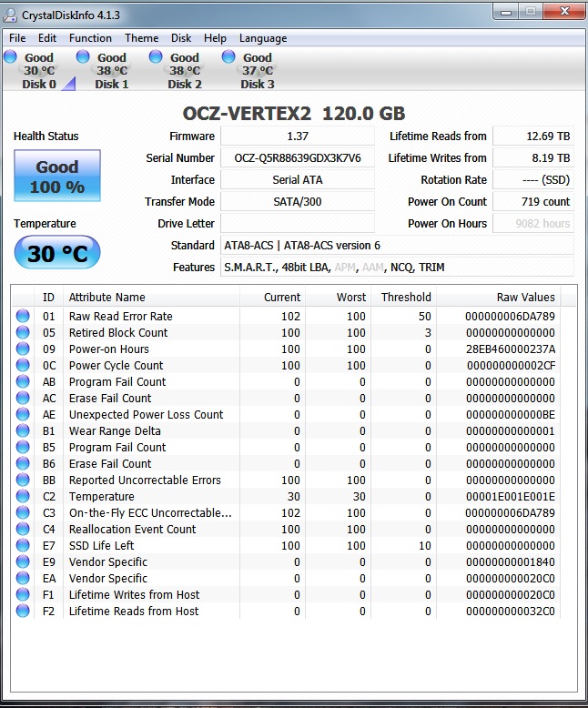Click the raw value 28EB460000237A

pyautogui.click(x=511, y=349)
